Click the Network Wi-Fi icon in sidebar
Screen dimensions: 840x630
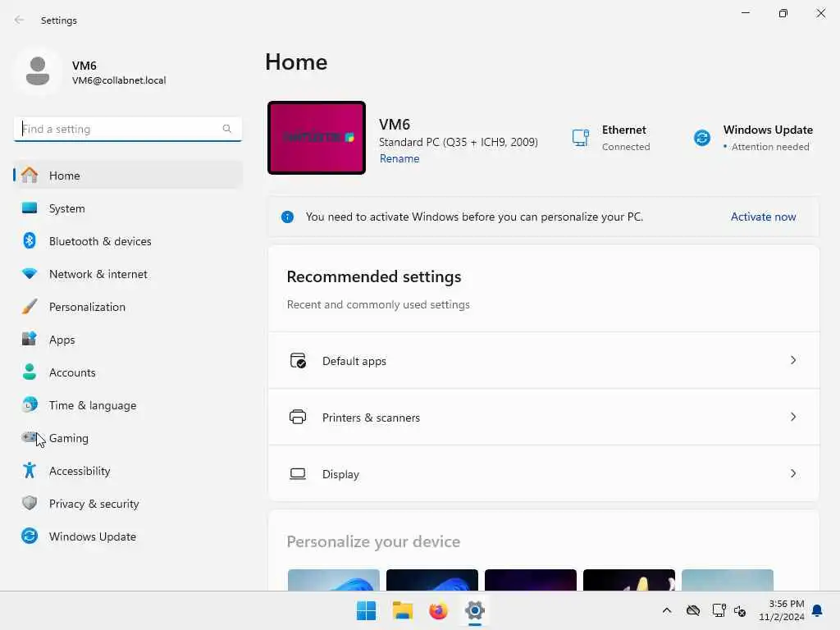point(30,273)
